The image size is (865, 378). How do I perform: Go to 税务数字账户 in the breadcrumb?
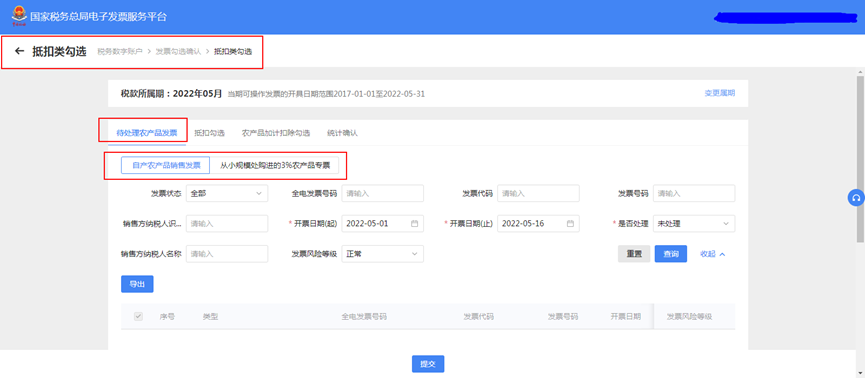pyautogui.click(x=120, y=51)
